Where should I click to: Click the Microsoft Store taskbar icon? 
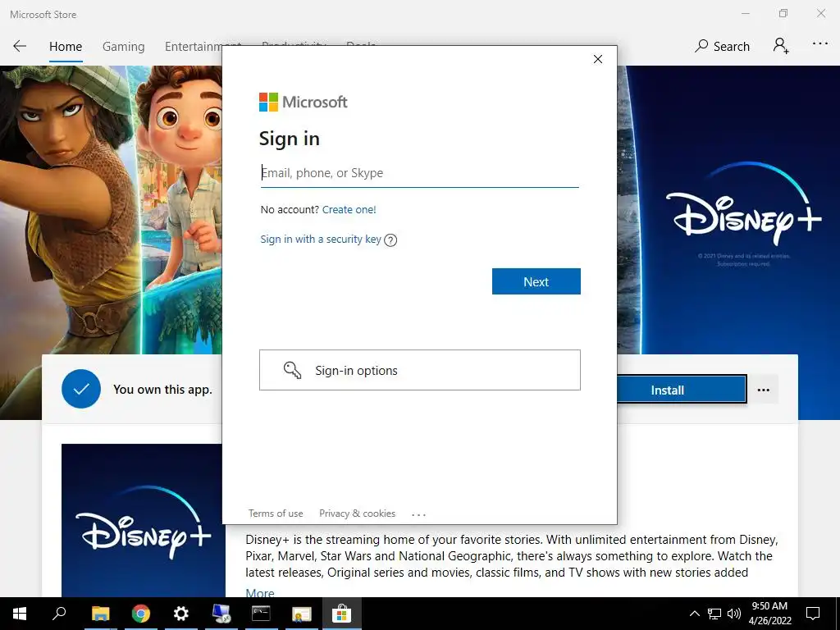click(x=341, y=614)
